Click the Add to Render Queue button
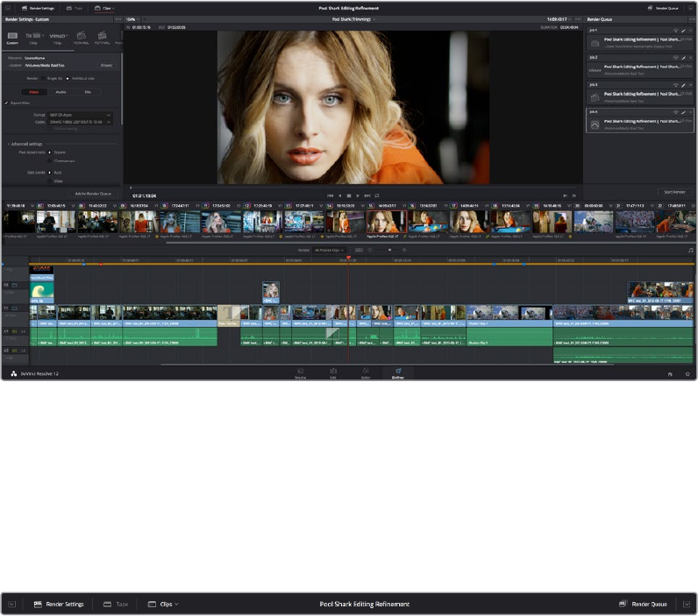698x616 pixels. point(92,193)
